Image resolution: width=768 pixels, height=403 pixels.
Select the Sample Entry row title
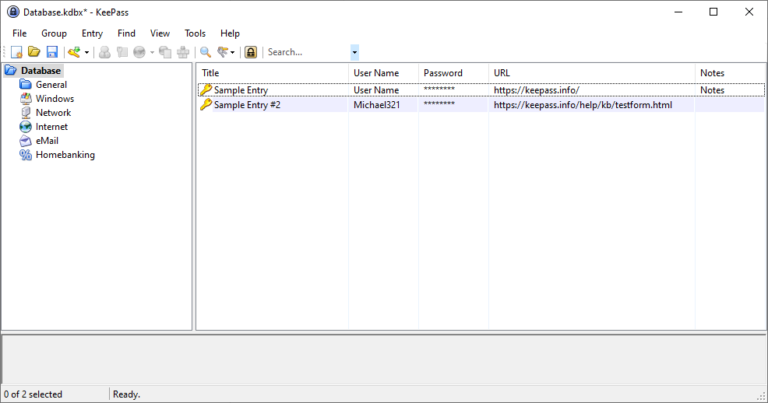(x=241, y=90)
